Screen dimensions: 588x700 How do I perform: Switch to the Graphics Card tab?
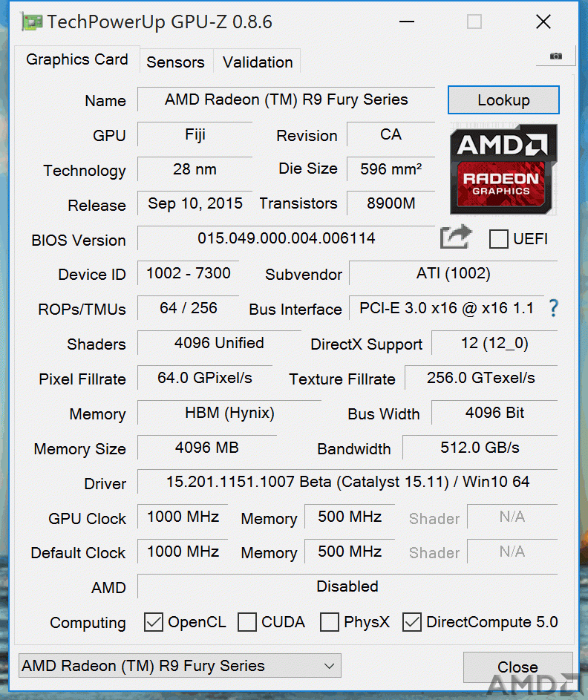[x=76, y=59]
